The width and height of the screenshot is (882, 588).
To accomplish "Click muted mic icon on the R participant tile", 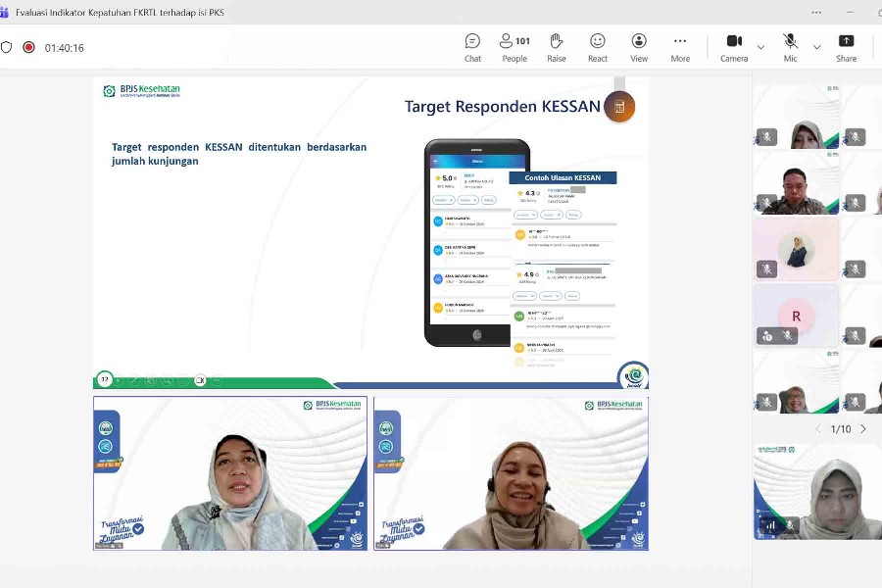I will click(788, 336).
